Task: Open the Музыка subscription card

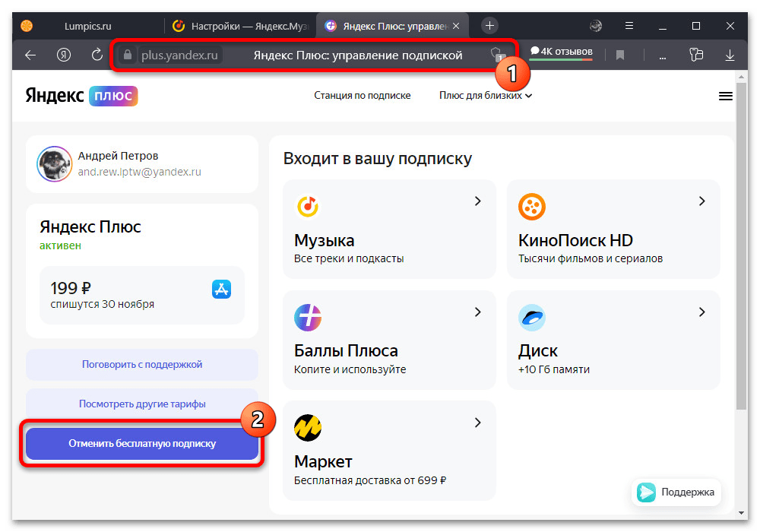Action: point(388,229)
